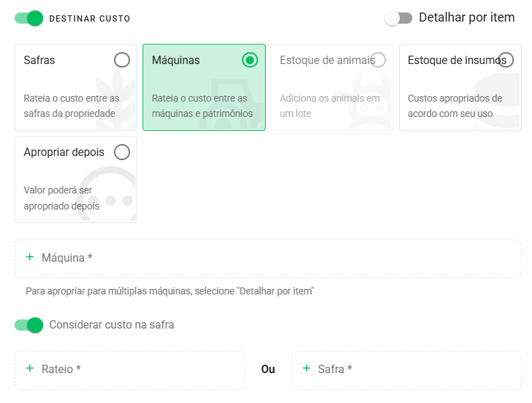This screenshot has width=532, height=403.
Task: Select the Apropriar depois radio button
Action: tap(122, 152)
